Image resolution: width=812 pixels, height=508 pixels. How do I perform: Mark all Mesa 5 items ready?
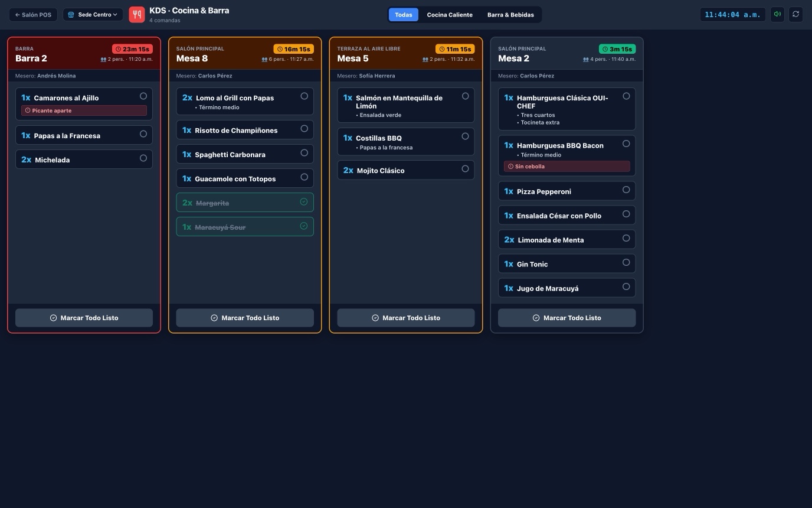[406, 318]
